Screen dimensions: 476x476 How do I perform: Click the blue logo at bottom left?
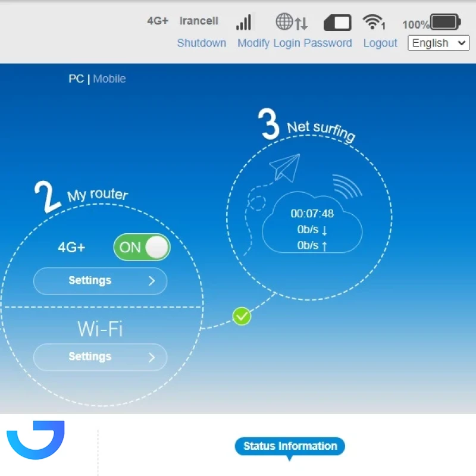[36, 440]
